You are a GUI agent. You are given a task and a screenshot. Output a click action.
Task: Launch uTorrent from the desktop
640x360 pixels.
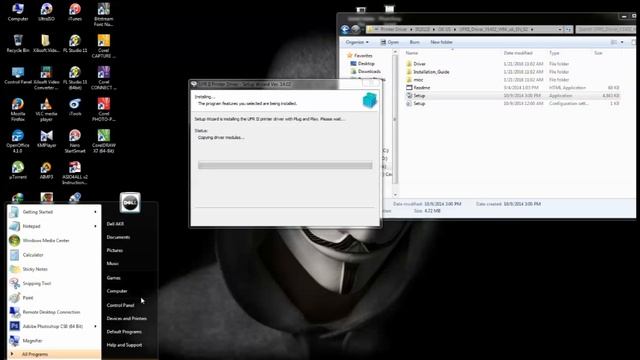tap(18, 170)
